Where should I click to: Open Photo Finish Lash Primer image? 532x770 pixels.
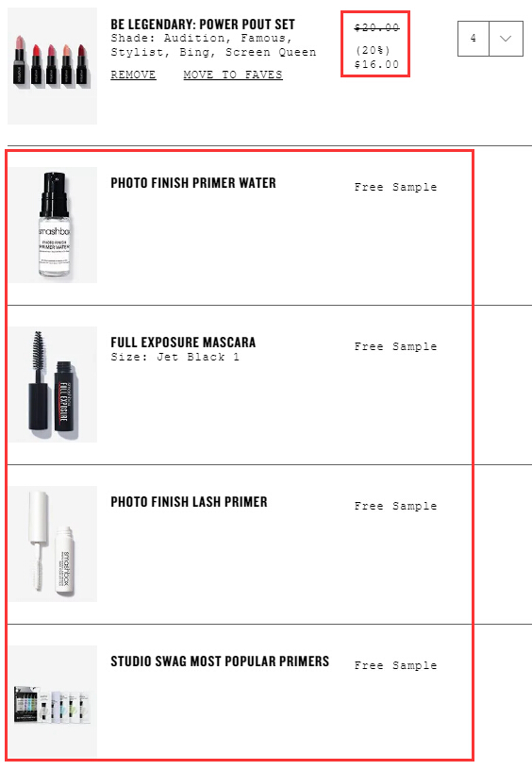coord(52,544)
